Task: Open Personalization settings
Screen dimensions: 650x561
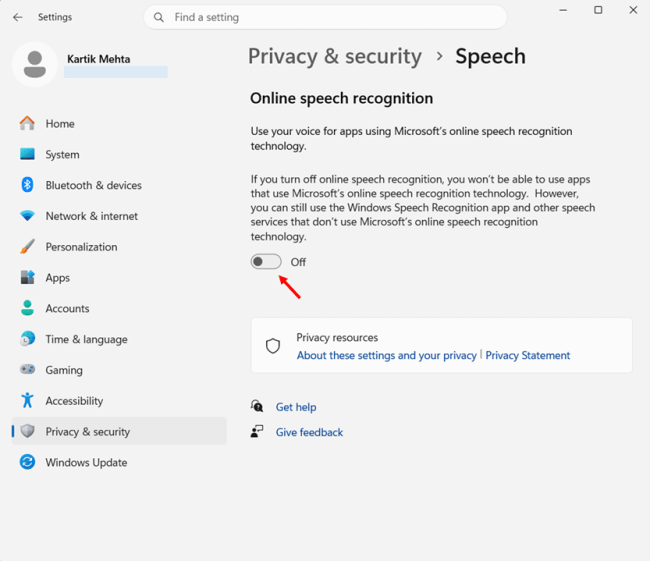Action: coord(119,247)
